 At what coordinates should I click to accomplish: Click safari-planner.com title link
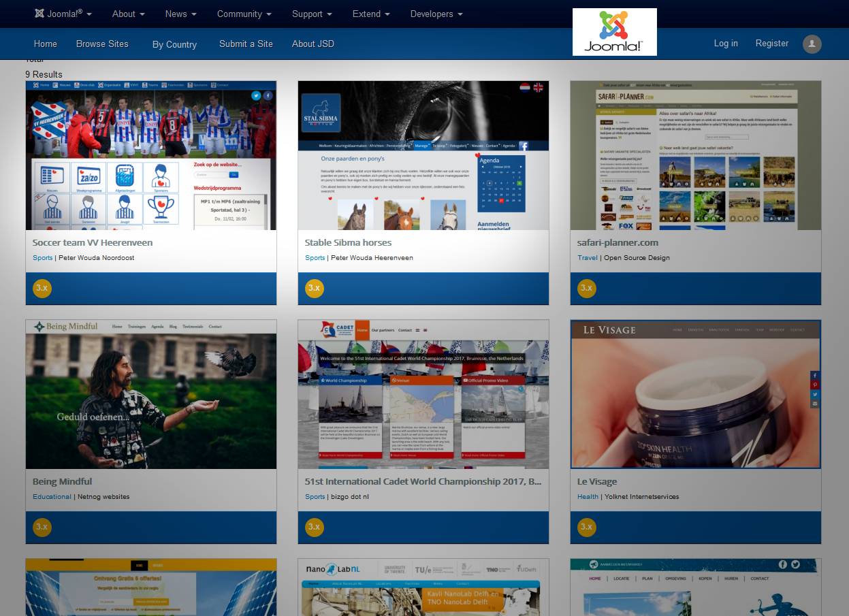point(618,242)
